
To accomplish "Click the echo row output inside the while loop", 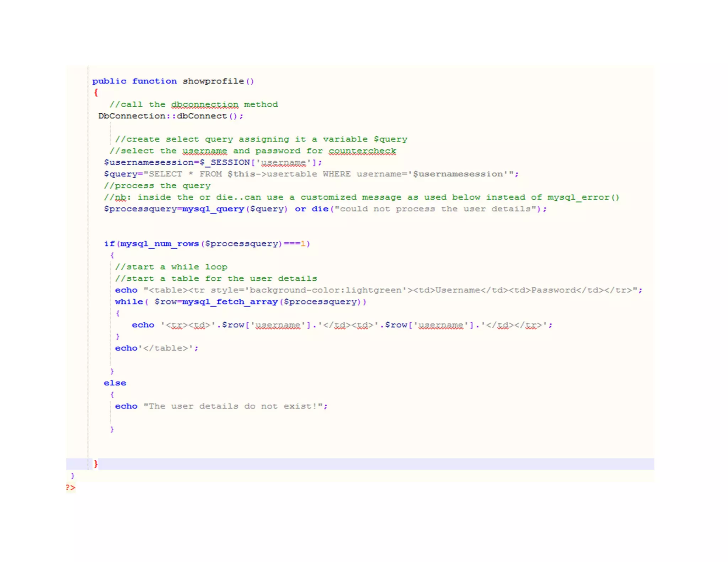I will tap(342, 325).
